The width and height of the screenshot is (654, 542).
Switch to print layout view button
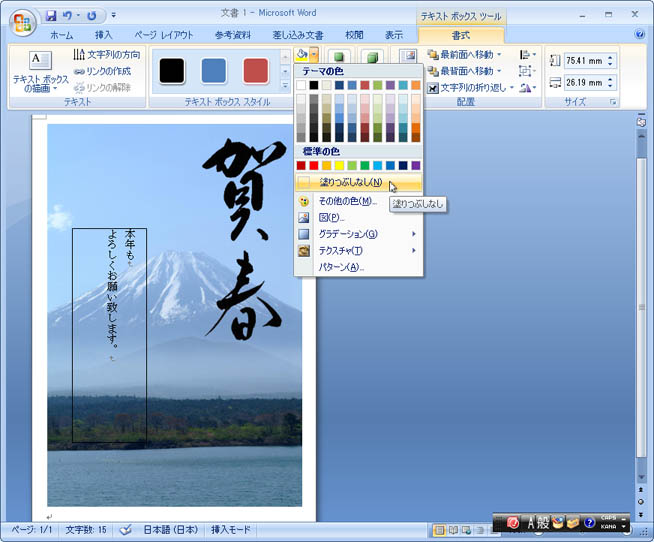coord(439,529)
